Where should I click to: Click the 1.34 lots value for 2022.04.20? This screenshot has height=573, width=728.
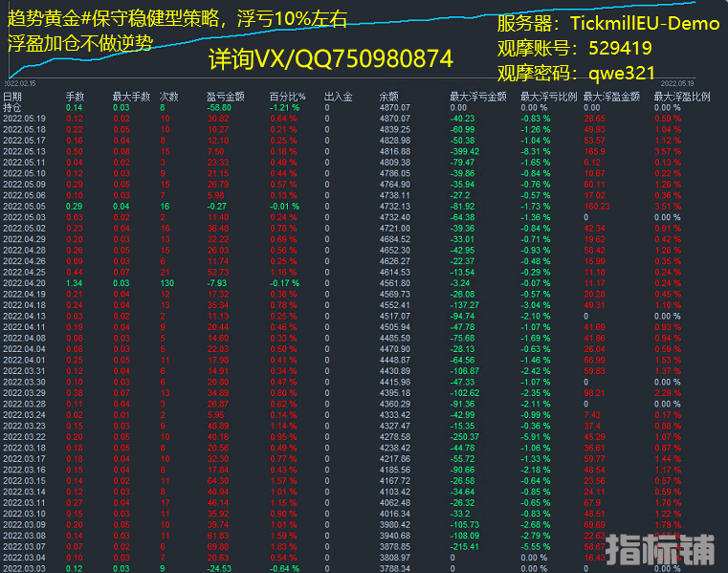tap(75, 283)
